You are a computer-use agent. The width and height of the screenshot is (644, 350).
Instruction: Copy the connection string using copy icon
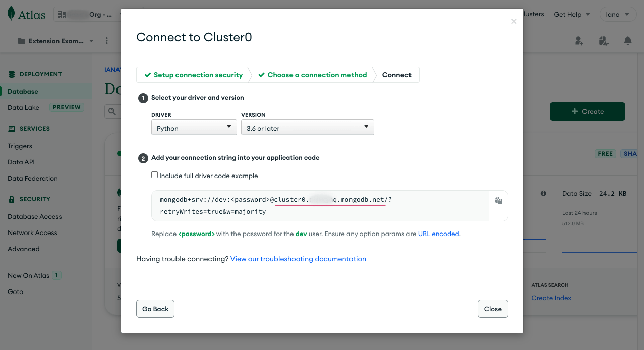point(498,200)
